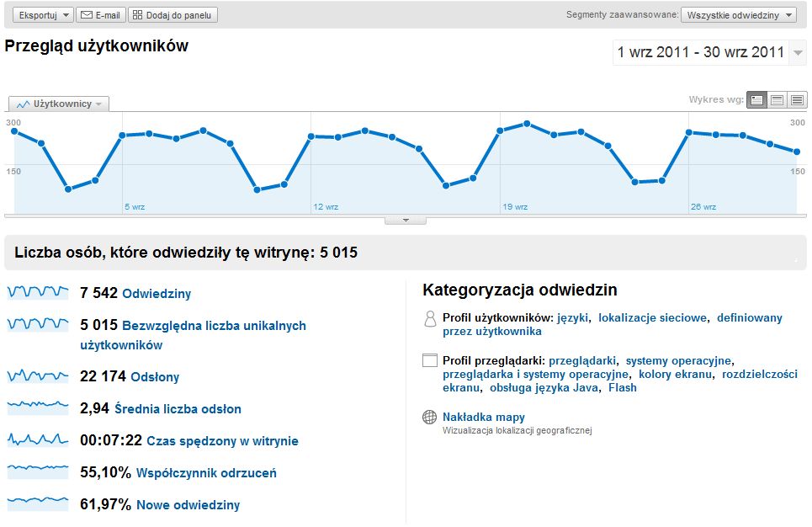Click the chart data point at 19 wrz
Image resolution: width=812 pixels, height=527 pixels.
click(500, 131)
